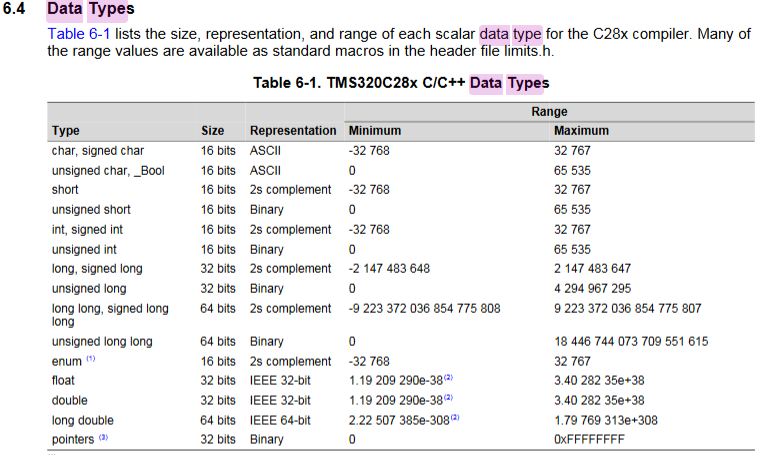Click footnote 2 marker in float row

coord(450,378)
